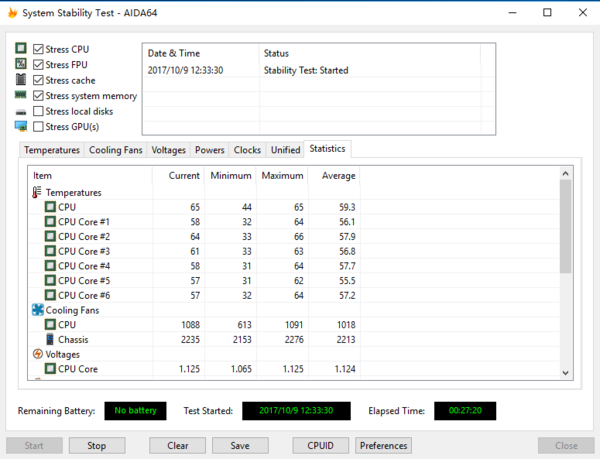Select the Clocks tab
This screenshot has width=600, height=459.
coord(247,150)
